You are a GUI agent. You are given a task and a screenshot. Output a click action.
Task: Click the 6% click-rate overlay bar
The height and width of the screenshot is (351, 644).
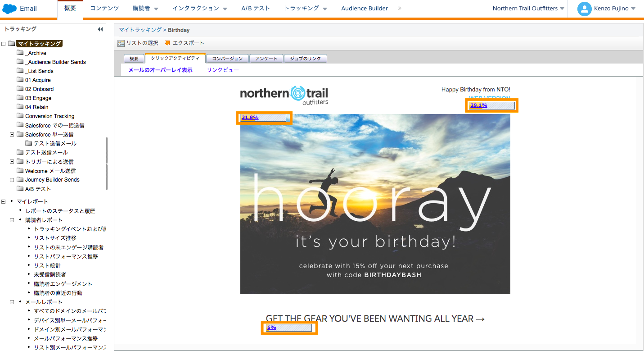(289, 328)
